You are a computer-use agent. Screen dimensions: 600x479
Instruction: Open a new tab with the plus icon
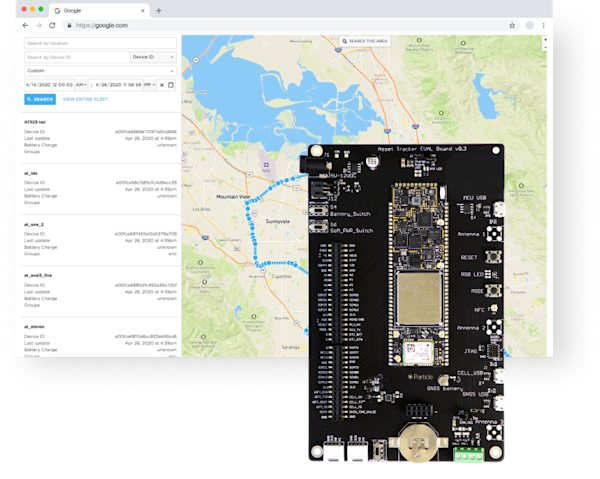[x=158, y=11]
